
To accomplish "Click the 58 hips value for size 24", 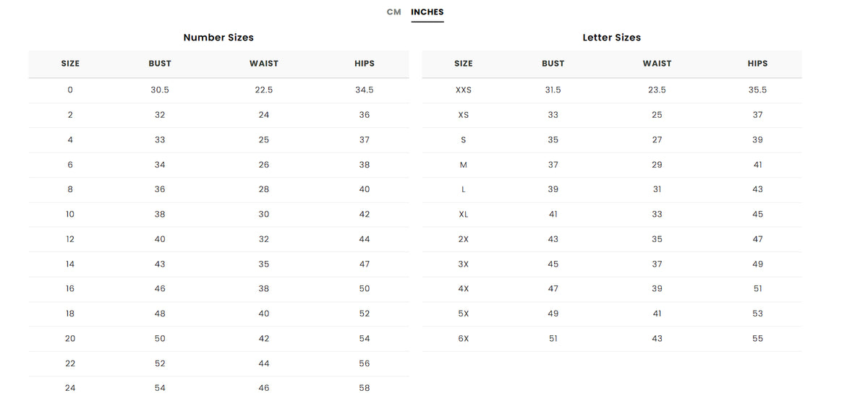I will click(x=365, y=388).
